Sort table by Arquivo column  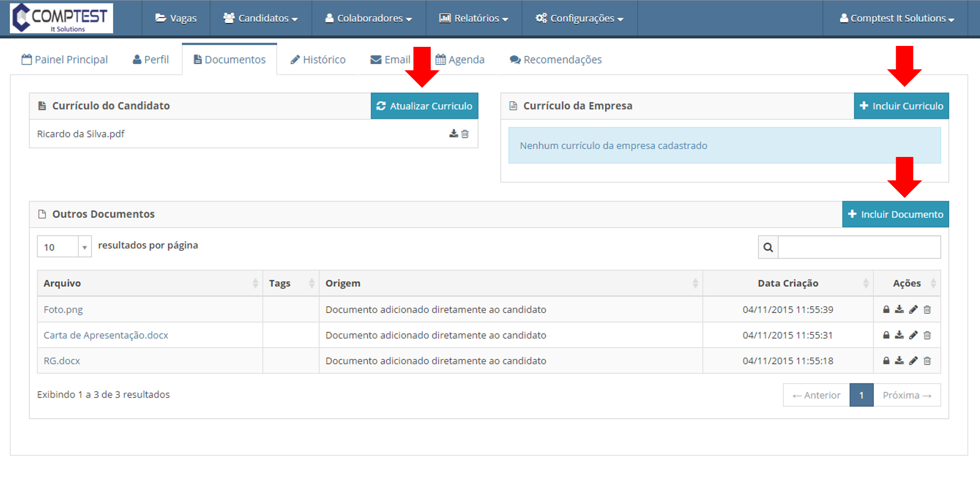[150, 283]
